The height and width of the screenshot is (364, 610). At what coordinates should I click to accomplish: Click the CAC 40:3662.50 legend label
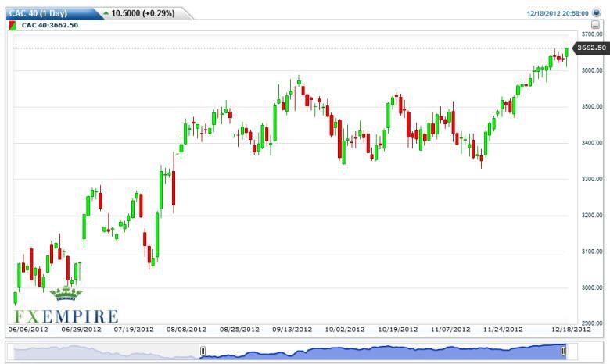point(50,25)
